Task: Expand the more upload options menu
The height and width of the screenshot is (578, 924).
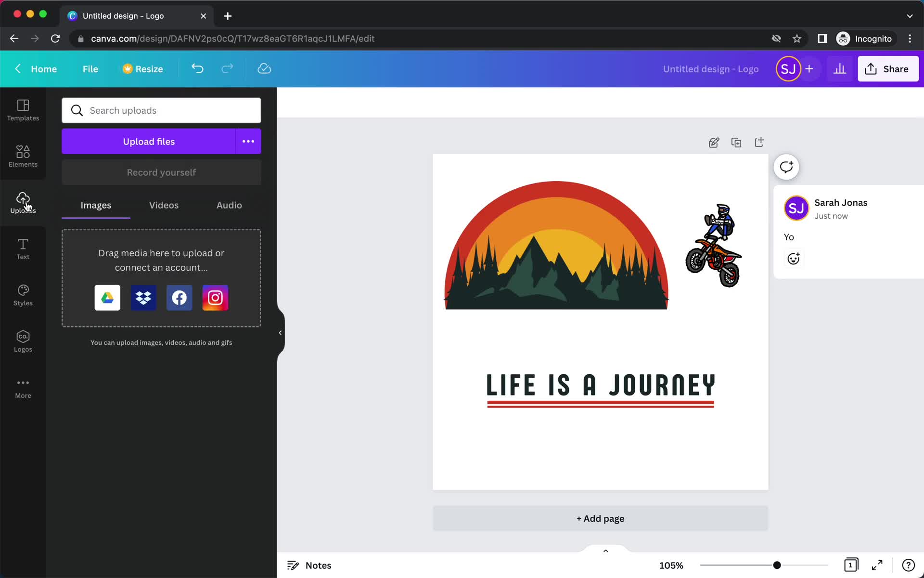Action: [x=248, y=141]
